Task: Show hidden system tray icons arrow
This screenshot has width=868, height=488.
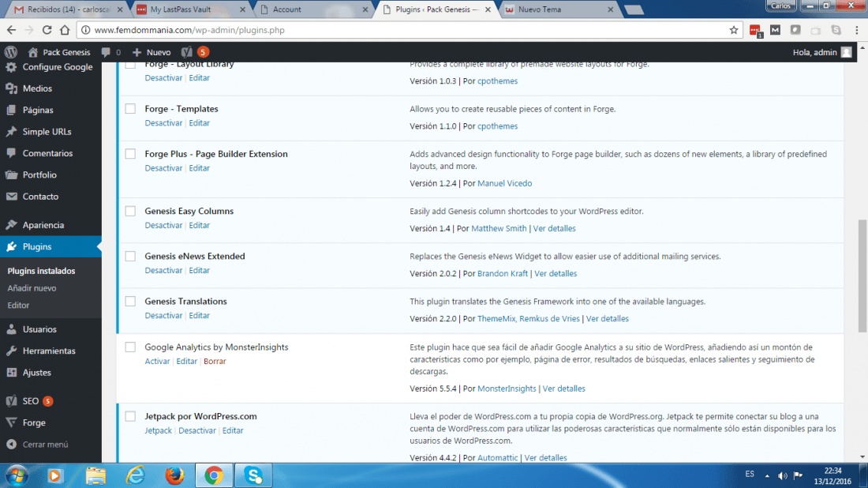Action: point(767,475)
